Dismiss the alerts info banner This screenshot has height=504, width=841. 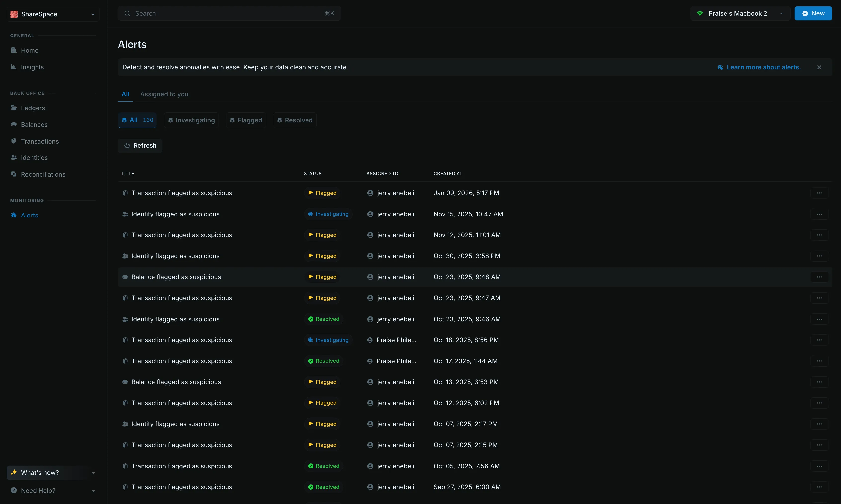click(x=819, y=67)
